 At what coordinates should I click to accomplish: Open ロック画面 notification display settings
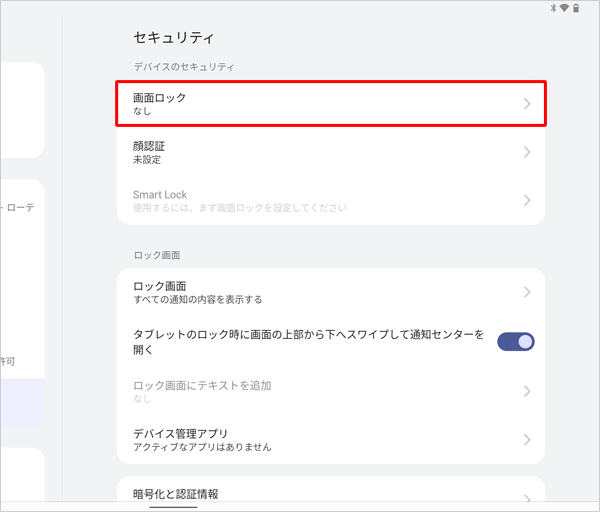click(x=331, y=292)
